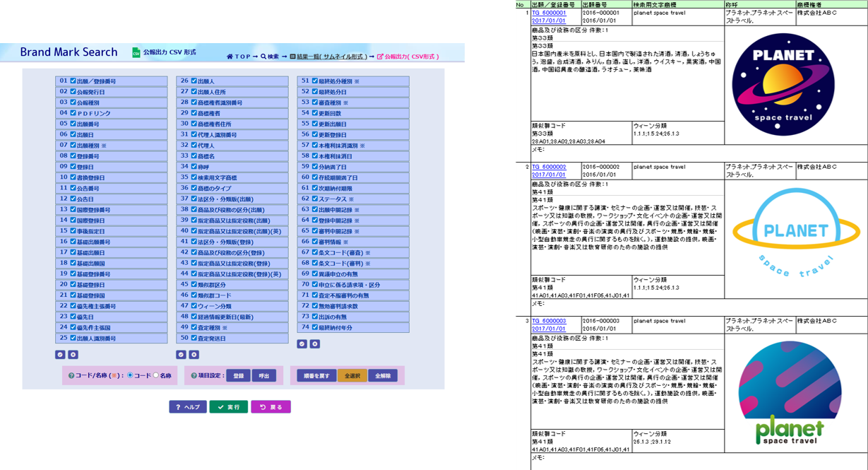This screenshot has width=868, height=470.
Task: Click cell 2016-000003
Action: [x=601, y=321]
